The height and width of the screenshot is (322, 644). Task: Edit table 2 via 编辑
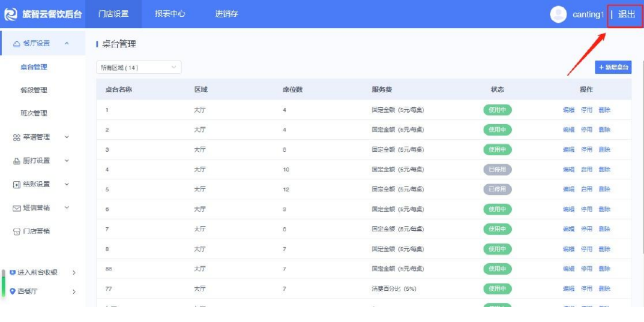click(568, 130)
